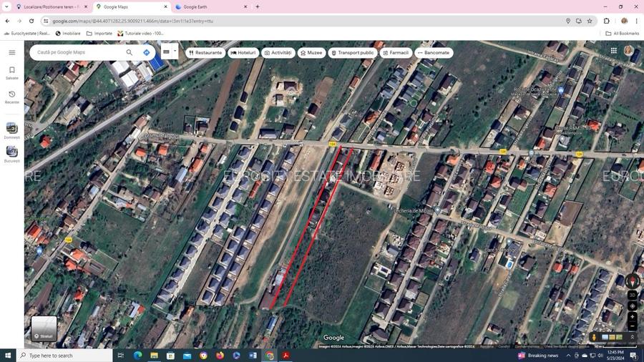Toggle the Straturi map layer thumbnail
This screenshot has height=362, width=644.
coord(44,328)
